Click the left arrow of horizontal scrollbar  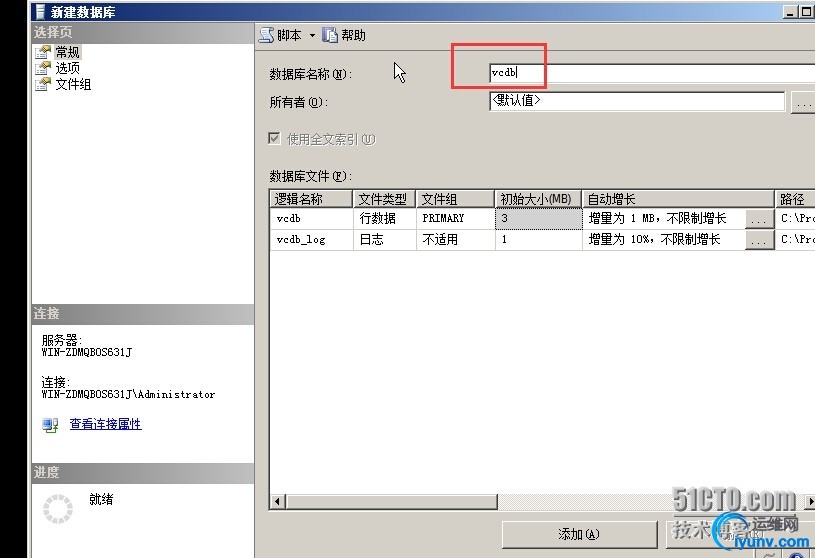coord(277,501)
